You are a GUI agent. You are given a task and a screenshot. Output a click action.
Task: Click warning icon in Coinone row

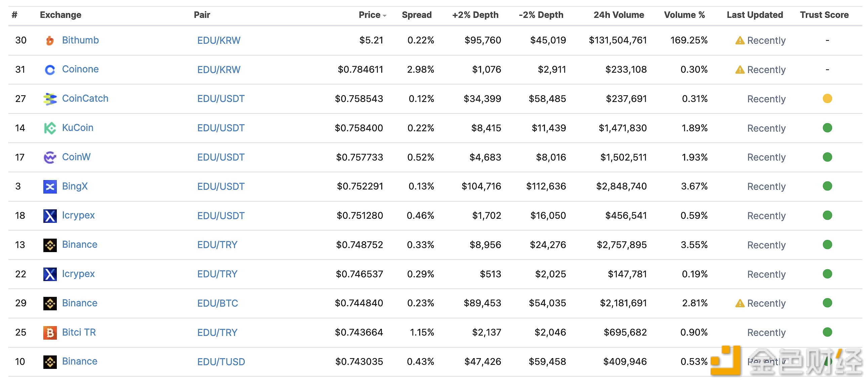[740, 70]
